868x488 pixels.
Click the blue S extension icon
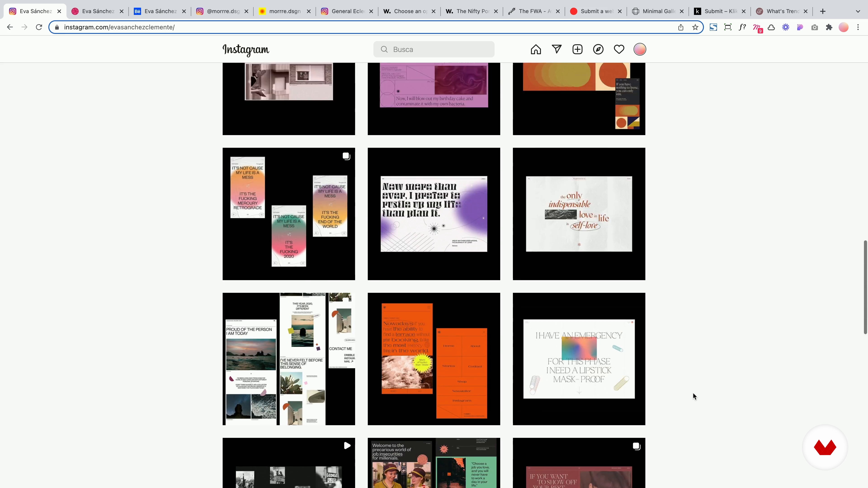(x=713, y=27)
